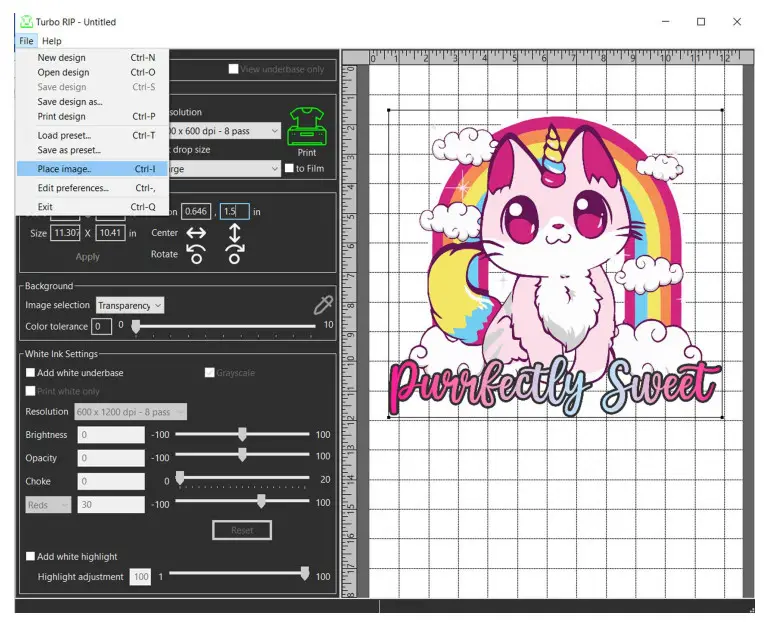Click the Opacity value field
This screenshot has height=627, width=767.
[x=111, y=458]
